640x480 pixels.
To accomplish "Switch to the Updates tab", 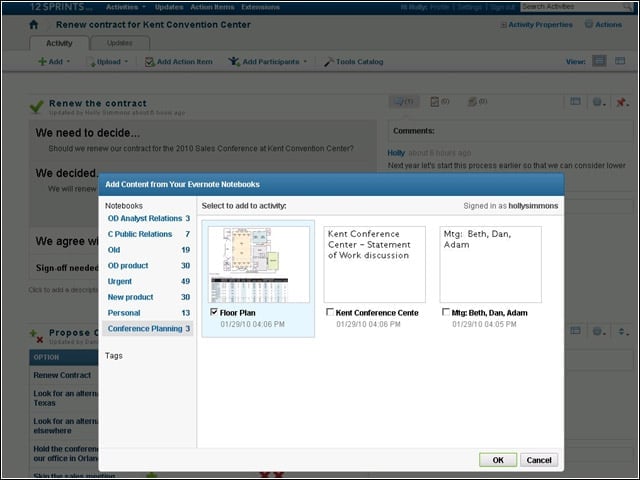I will pyautogui.click(x=120, y=43).
